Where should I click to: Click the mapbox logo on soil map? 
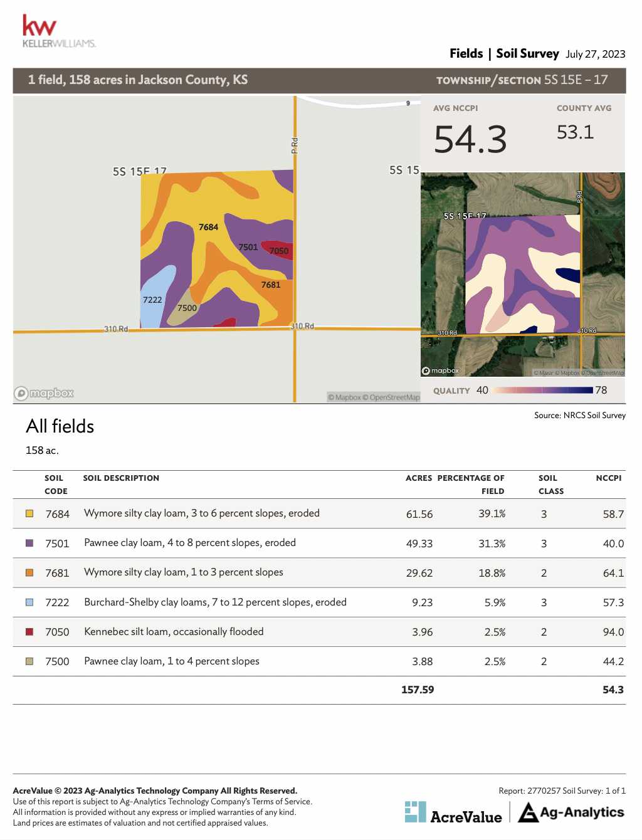point(44,393)
